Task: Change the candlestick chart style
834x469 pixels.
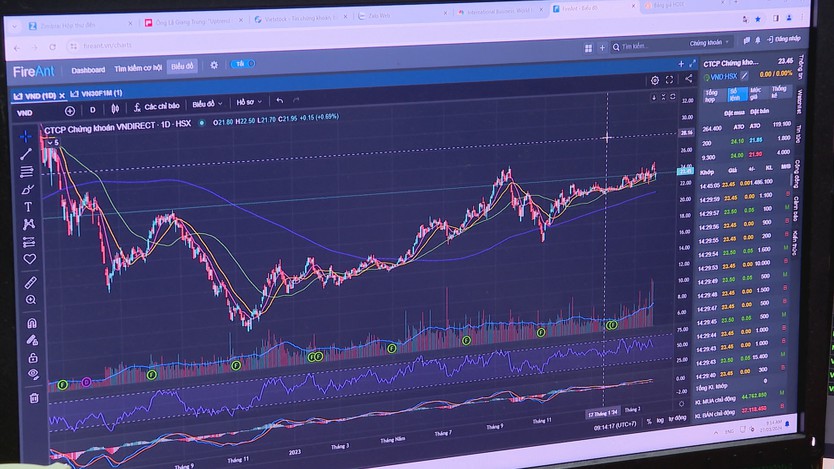Action: (x=115, y=109)
